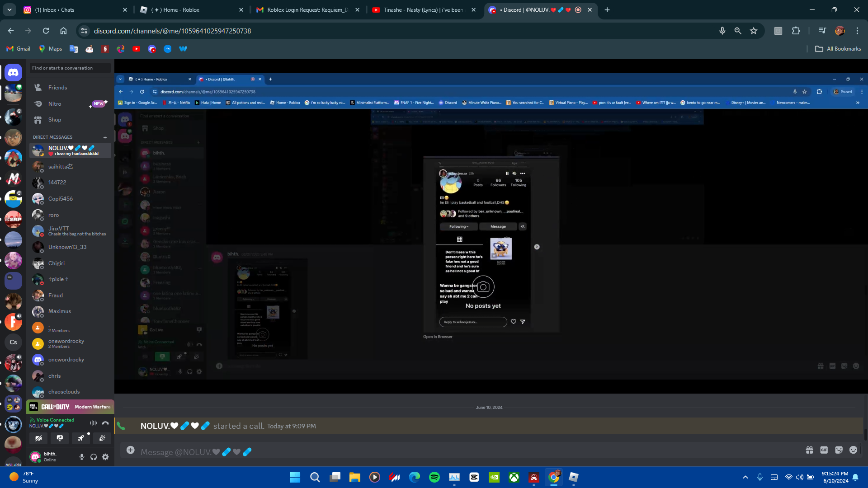868x488 pixels.
Task: Click Call of Duty Modern Warfare banner
Action: pos(70,407)
